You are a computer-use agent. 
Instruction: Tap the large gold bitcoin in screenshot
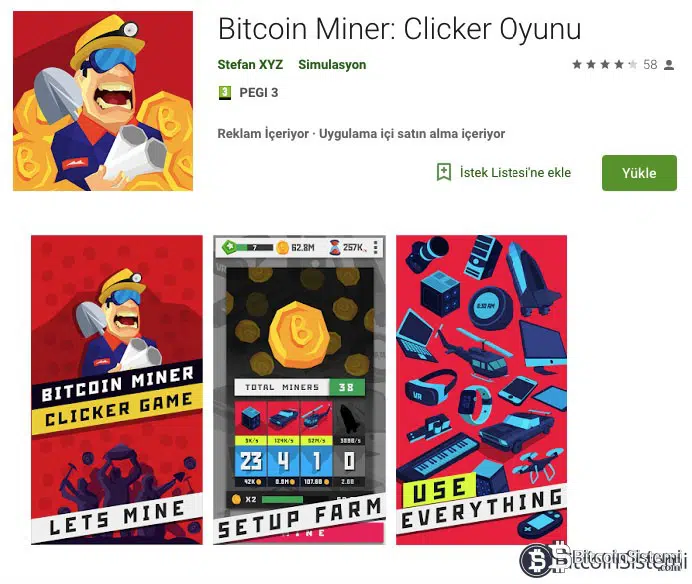[299, 335]
